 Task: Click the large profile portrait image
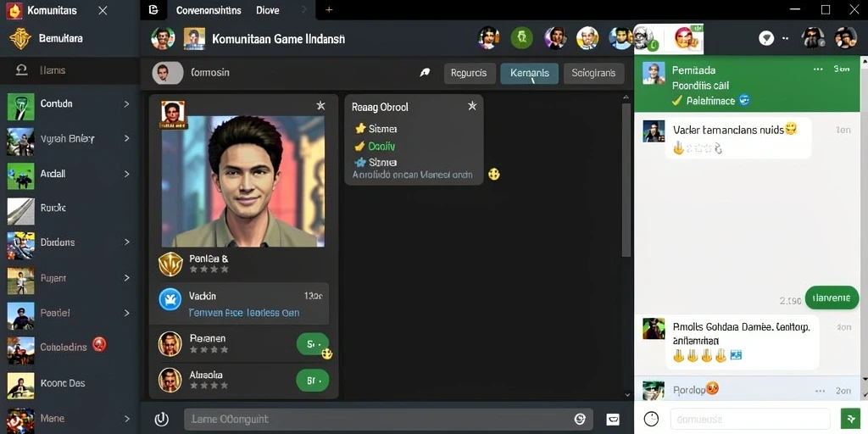click(x=243, y=181)
